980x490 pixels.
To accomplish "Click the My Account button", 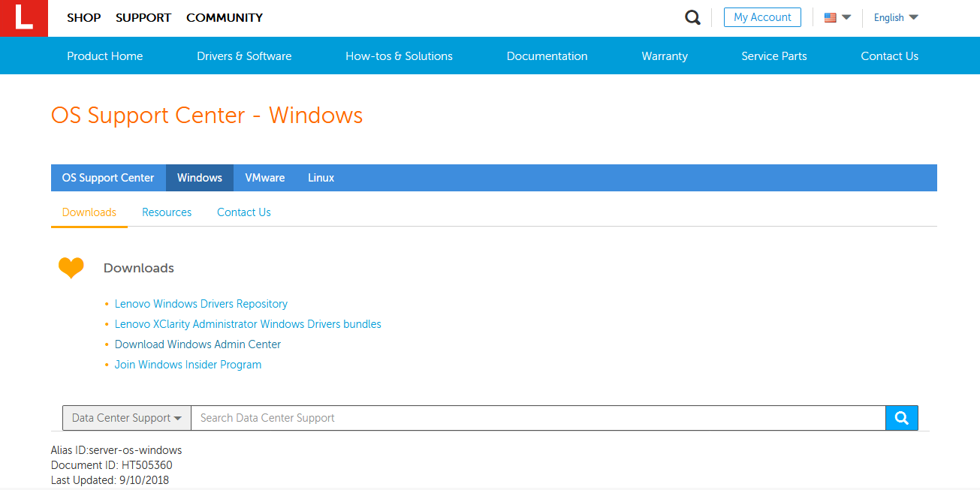I will (x=762, y=17).
